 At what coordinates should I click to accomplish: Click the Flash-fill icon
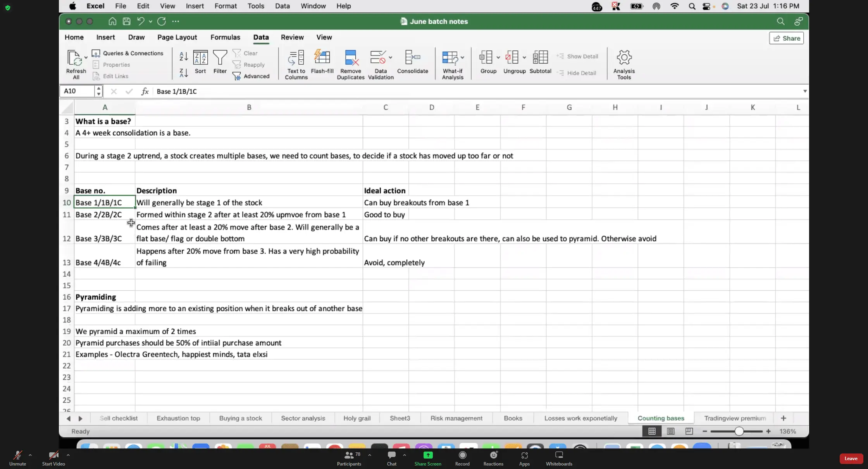point(322,57)
